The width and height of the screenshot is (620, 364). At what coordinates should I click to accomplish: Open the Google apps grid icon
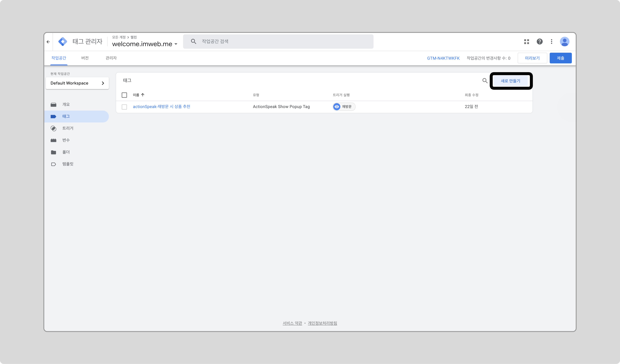point(527,42)
